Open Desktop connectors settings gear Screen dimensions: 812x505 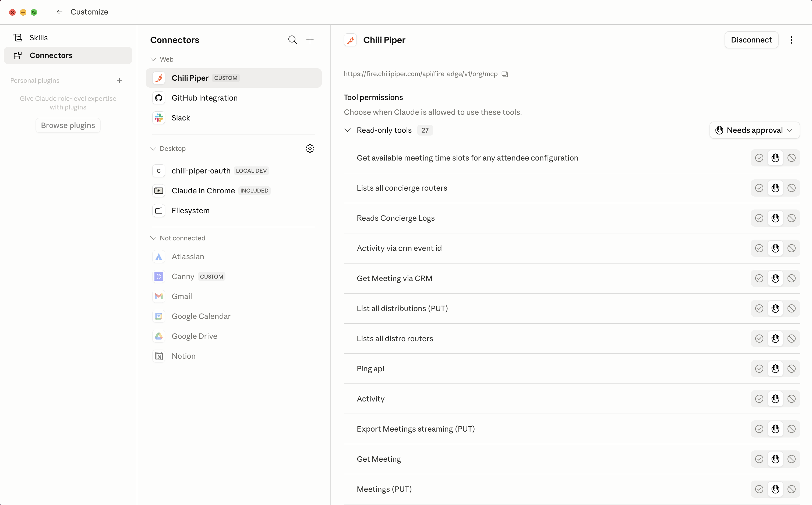point(310,149)
